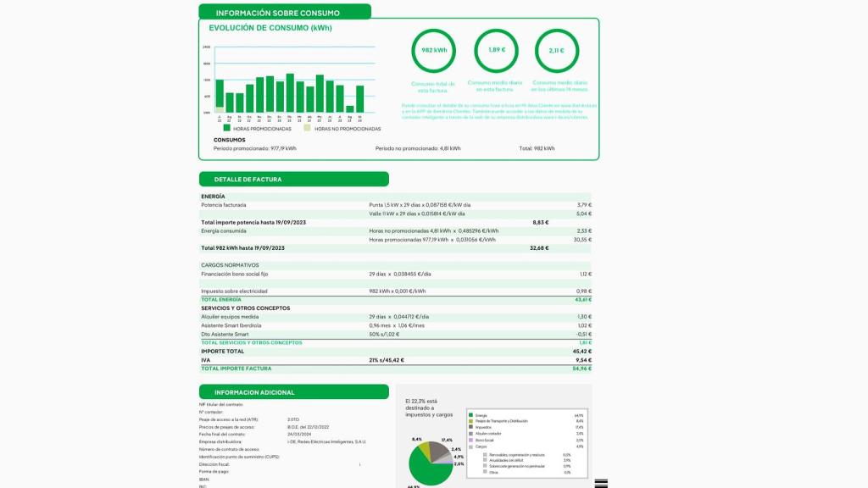
Task: Click the '30,35 €' amount
Action: coord(582,240)
